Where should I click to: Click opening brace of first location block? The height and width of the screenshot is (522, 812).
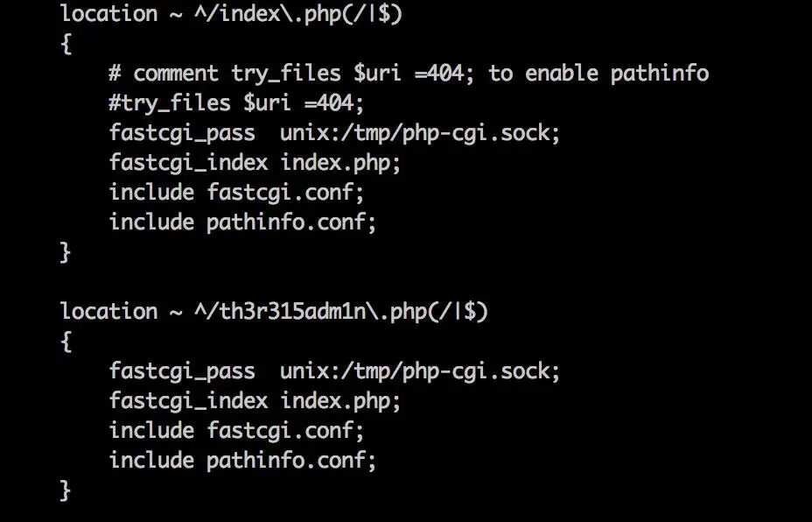(x=66, y=44)
